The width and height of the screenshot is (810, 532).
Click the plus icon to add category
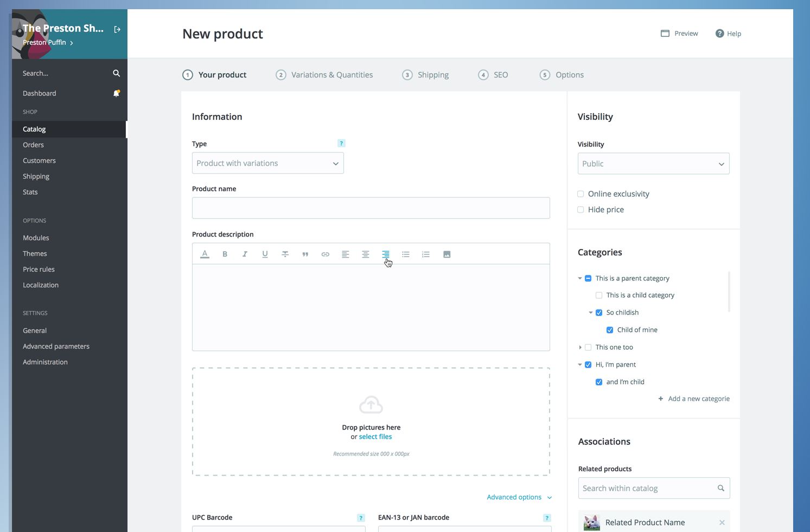[x=660, y=399]
